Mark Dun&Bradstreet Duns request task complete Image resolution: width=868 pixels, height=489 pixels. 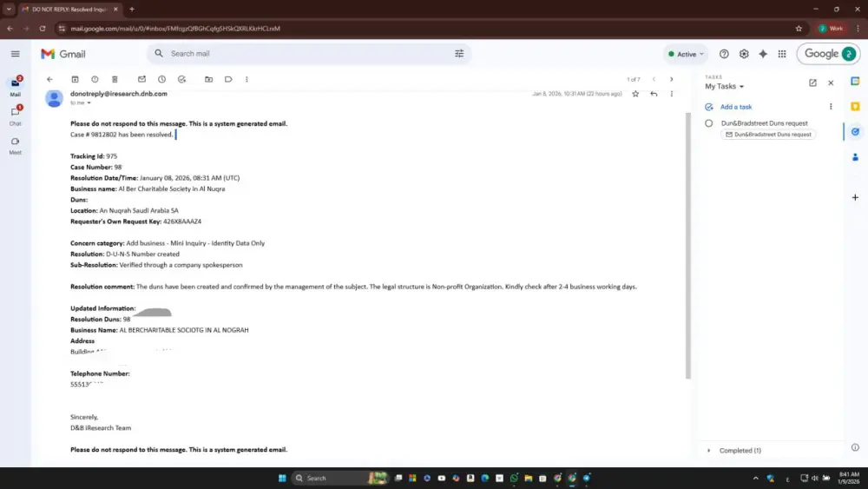(708, 123)
